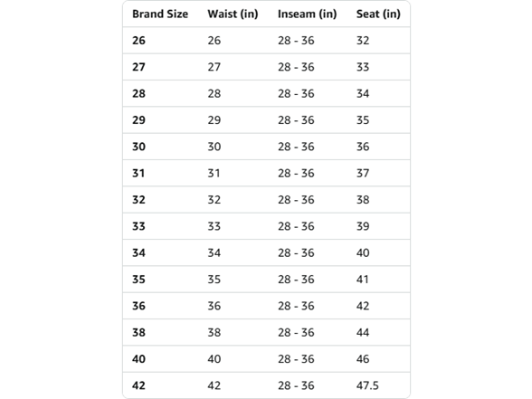
Task: Click the Waist (in) column header
Action: point(233,14)
